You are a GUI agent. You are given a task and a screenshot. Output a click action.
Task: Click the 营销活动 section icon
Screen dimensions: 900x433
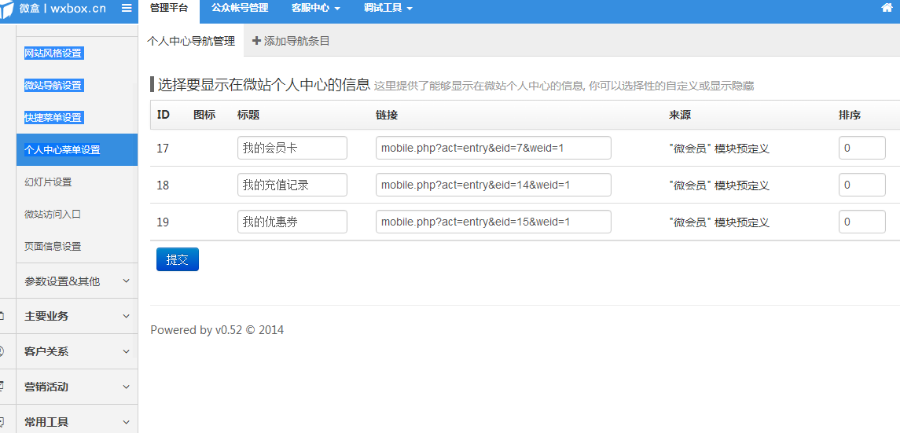(2, 387)
